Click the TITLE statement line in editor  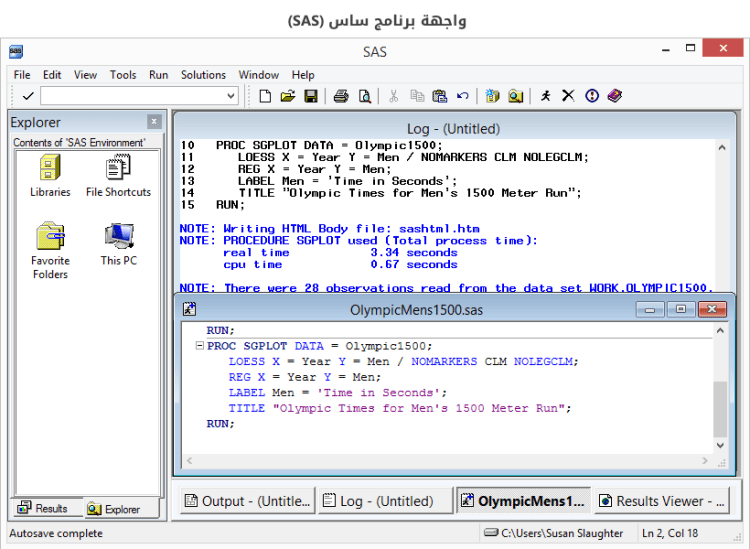[400, 408]
